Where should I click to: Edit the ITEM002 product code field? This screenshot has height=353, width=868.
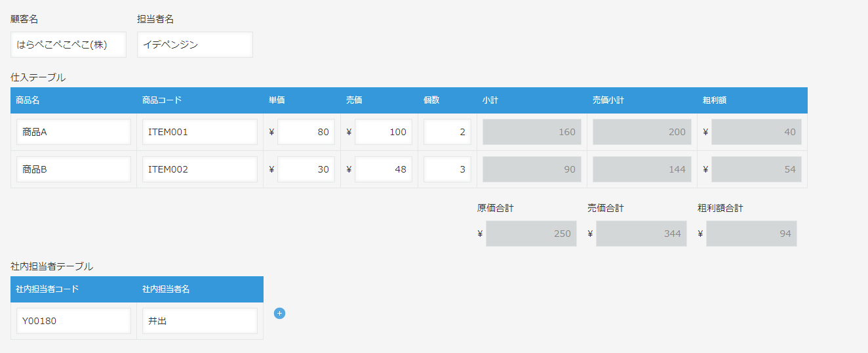pos(200,169)
